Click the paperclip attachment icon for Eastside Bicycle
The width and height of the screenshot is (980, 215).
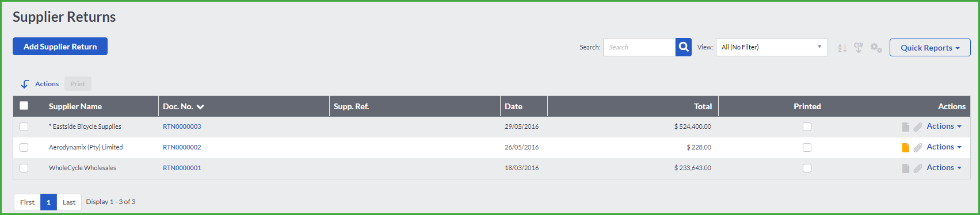tap(918, 127)
